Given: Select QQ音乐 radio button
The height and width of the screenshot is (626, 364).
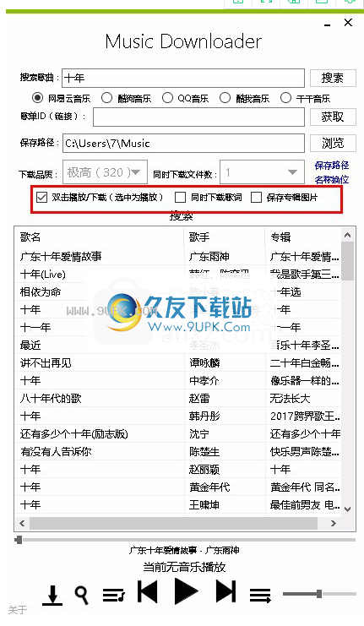Looking at the screenshot, I should click(x=167, y=98).
